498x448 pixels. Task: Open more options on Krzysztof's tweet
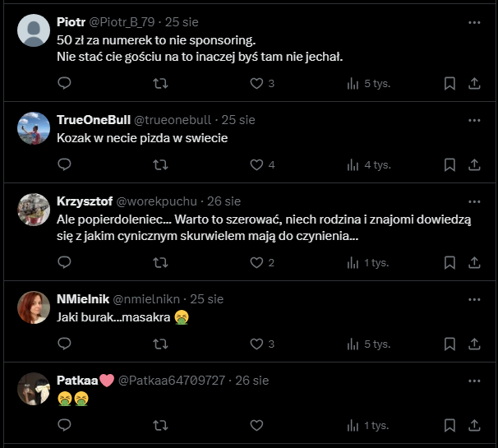[474, 201]
